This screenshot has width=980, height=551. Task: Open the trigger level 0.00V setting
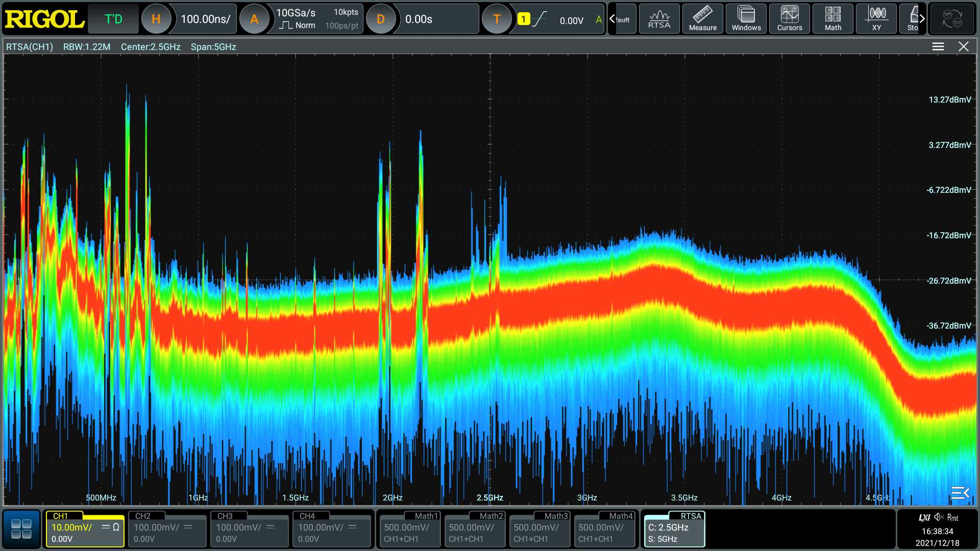[571, 20]
